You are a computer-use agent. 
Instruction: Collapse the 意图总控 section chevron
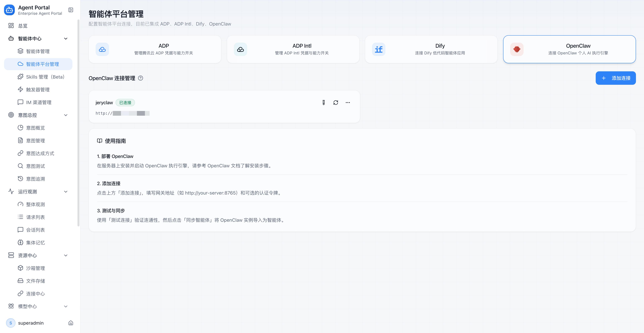click(x=66, y=115)
